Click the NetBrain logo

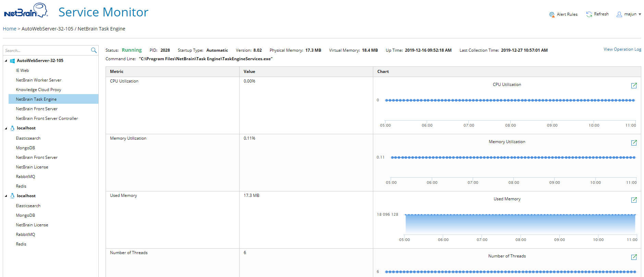pyautogui.click(x=26, y=11)
